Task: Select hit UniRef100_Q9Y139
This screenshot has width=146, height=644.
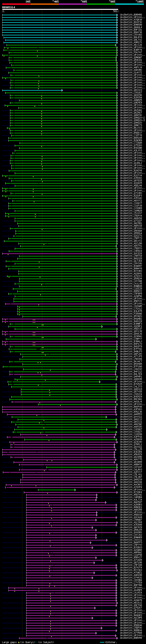Action: click(131, 331)
